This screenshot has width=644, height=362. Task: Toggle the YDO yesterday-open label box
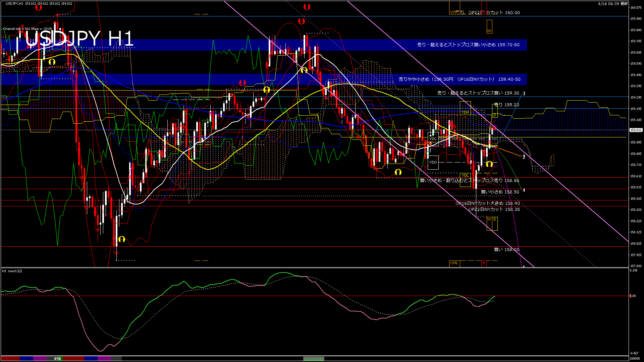click(x=433, y=162)
